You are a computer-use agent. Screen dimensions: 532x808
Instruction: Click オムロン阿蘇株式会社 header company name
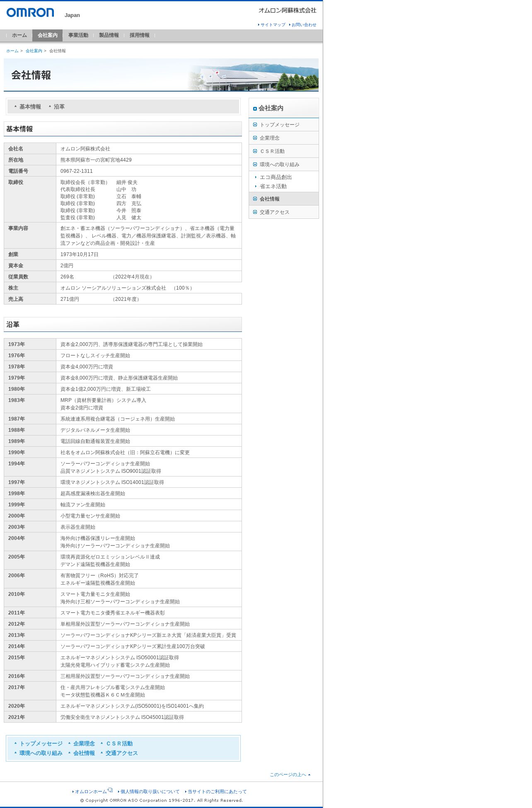tap(287, 10)
